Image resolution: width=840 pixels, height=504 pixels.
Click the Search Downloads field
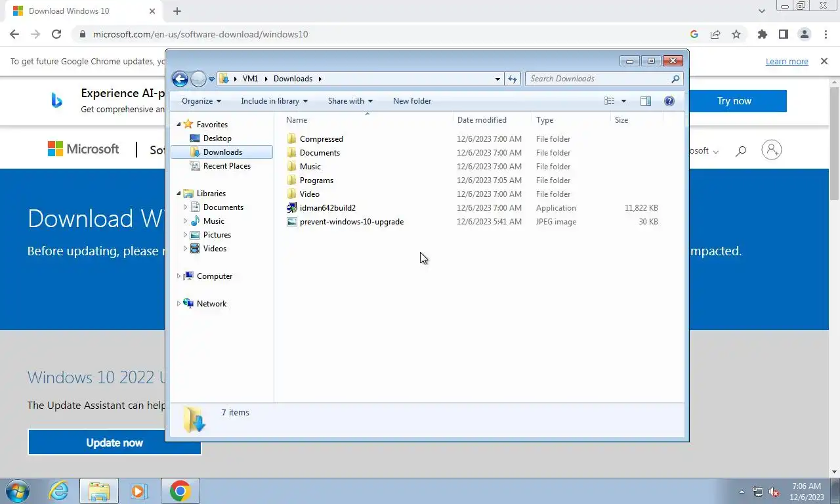[604, 79]
